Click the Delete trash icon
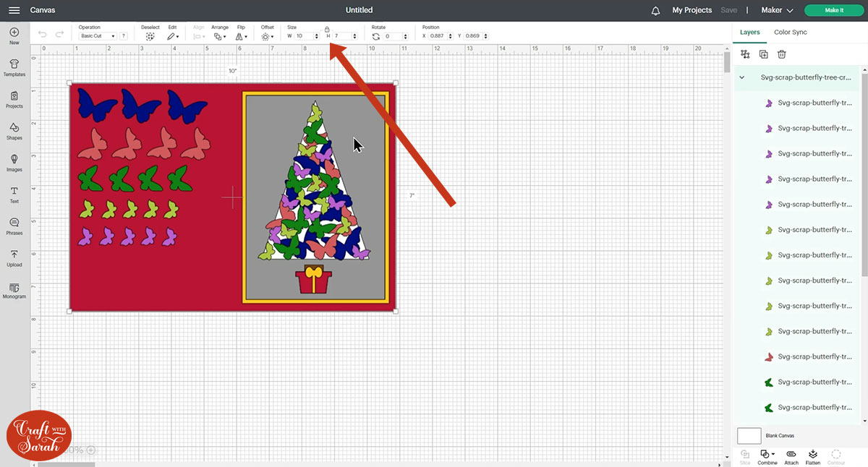Viewport: 868px width, 467px height. pyautogui.click(x=782, y=54)
